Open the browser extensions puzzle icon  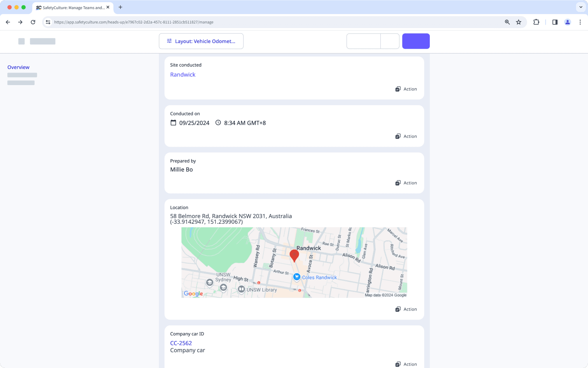coord(536,22)
